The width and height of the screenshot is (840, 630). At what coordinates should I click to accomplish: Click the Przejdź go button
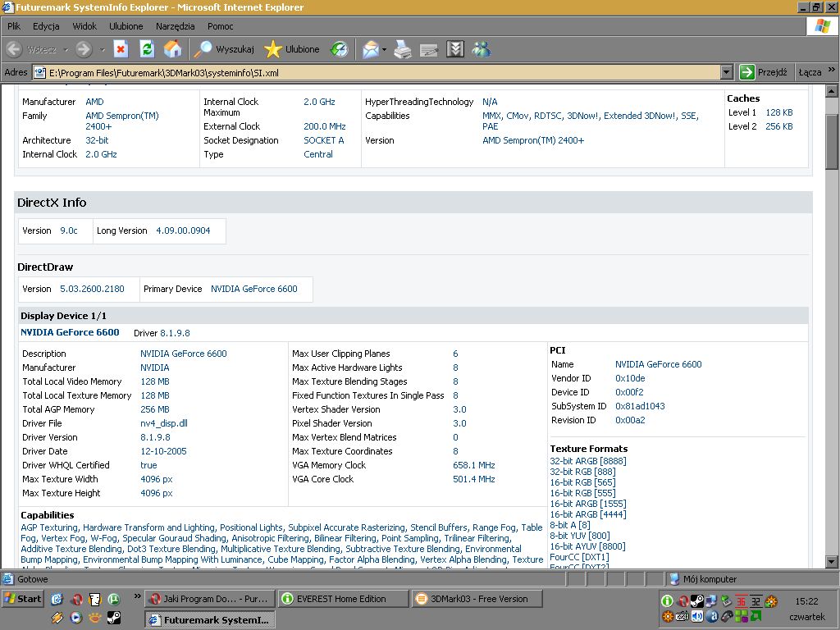pos(764,72)
